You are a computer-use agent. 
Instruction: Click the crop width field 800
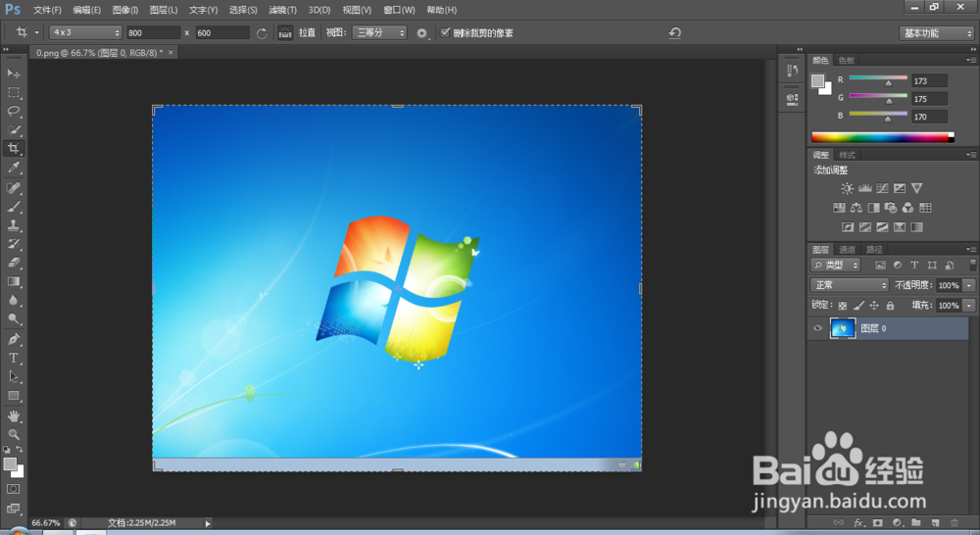pos(153,32)
